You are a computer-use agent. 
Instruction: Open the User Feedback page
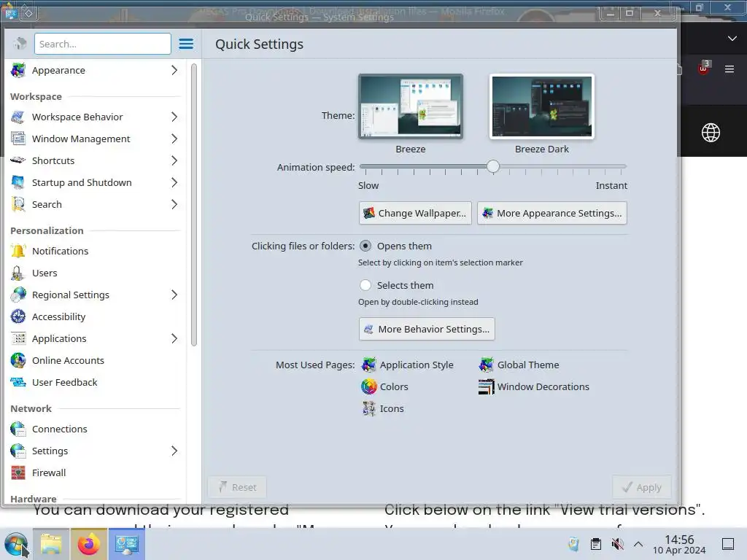pyautogui.click(x=64, y=382)
